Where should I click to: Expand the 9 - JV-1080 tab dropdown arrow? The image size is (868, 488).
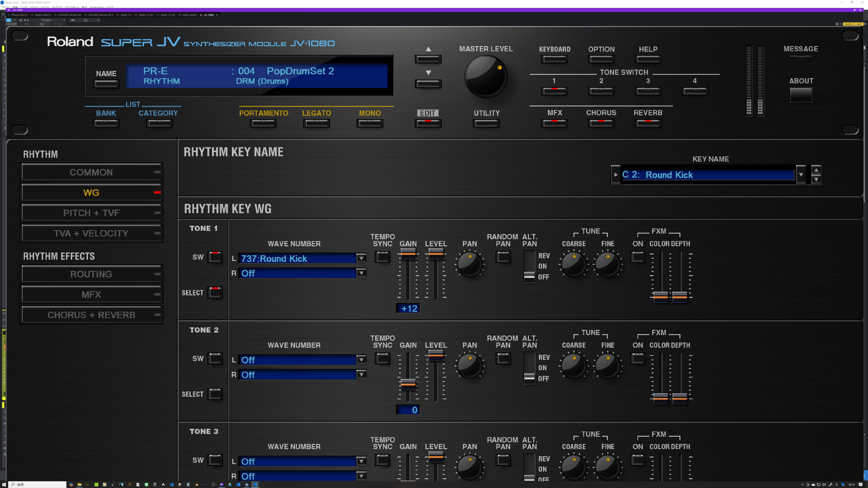point(217,15)
